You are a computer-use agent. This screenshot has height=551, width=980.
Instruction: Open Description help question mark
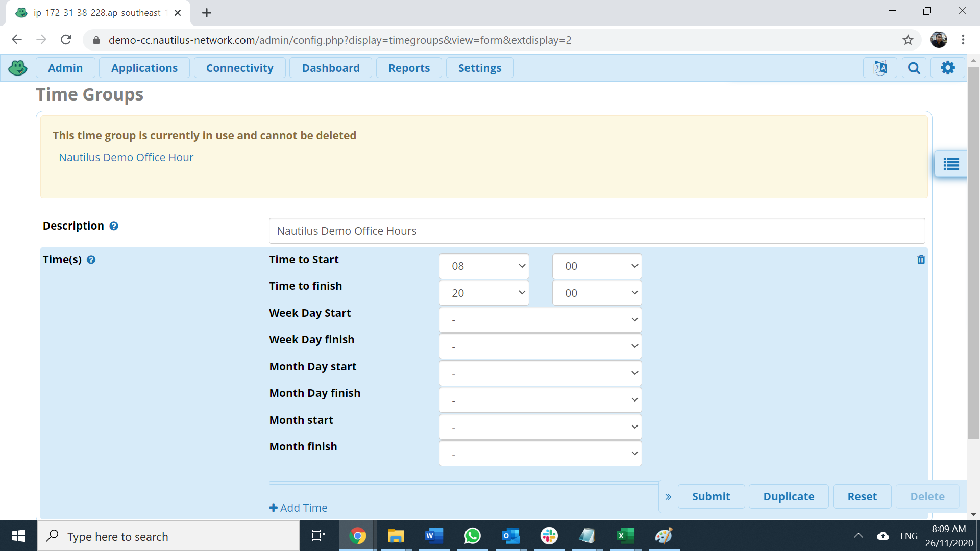point(114,226)
